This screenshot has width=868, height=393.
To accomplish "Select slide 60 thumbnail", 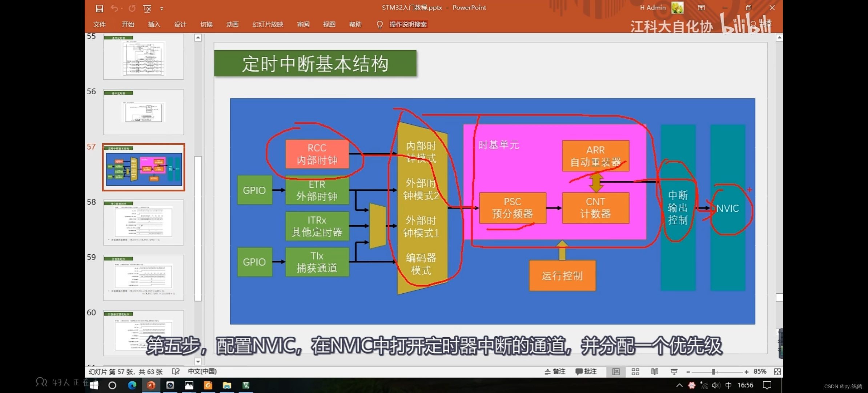I will pos(144,333).
